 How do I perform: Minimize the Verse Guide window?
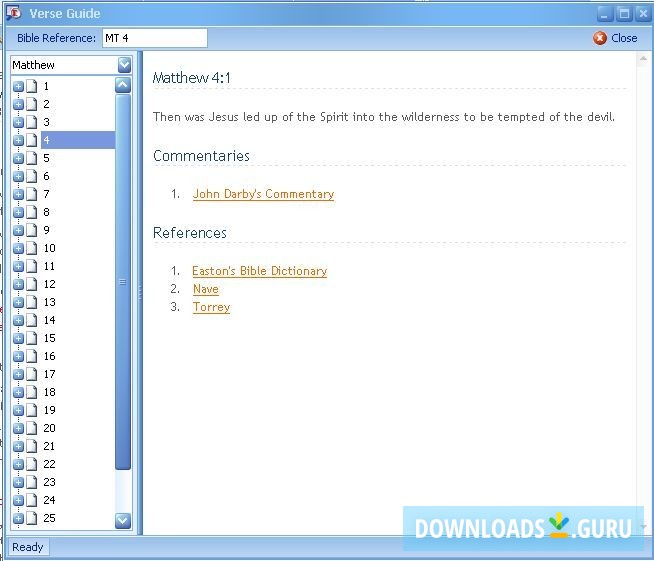[605, 14]
